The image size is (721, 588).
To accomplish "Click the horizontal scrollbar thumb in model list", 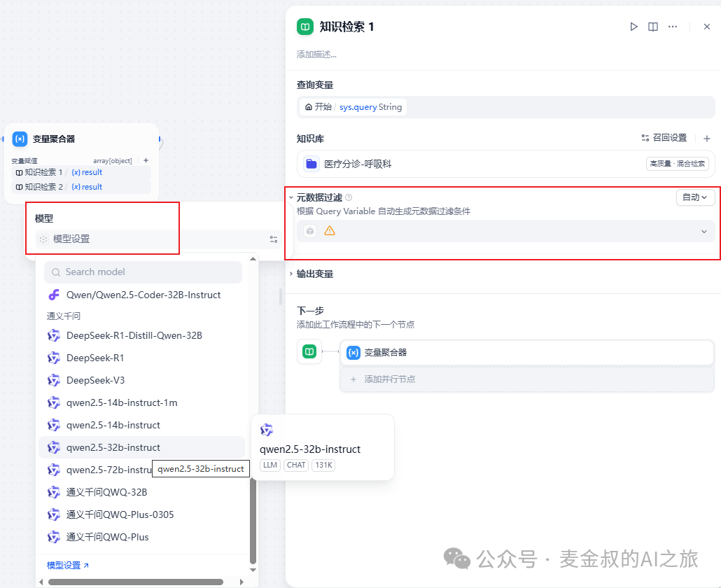I will coord(136,582).
